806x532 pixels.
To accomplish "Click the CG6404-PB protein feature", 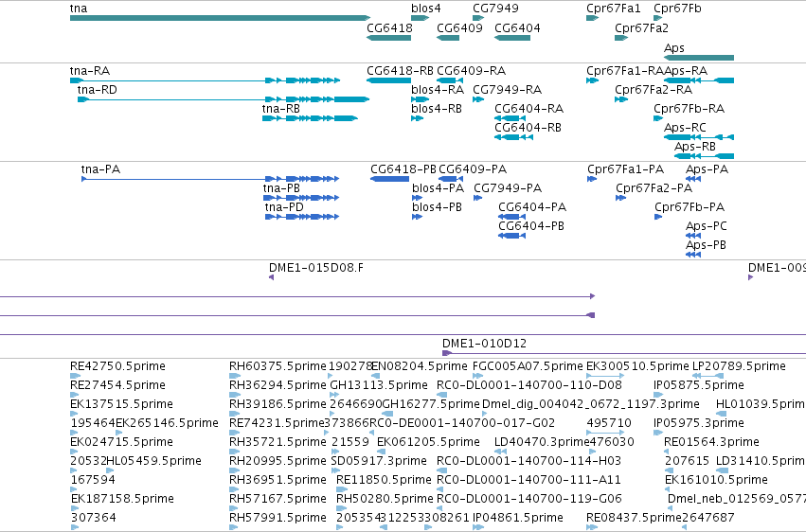I will (511, 236).
